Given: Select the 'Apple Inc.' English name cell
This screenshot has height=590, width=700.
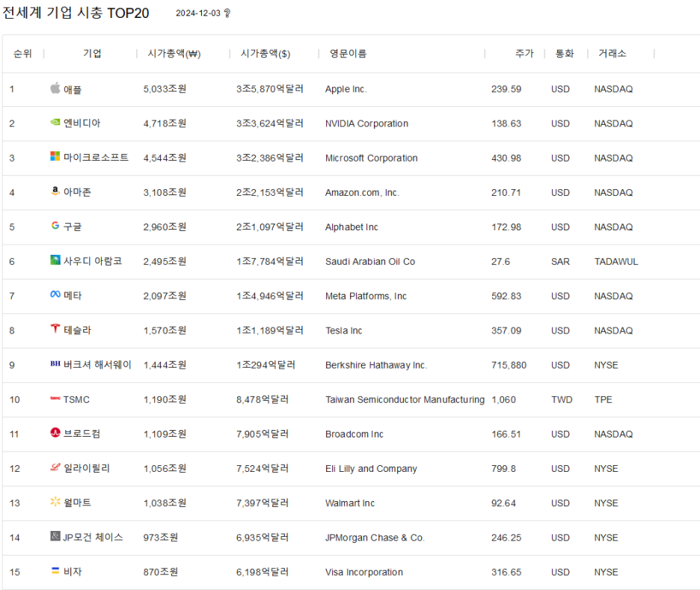Looking at the screenshot, I should (x=346, y=89).
